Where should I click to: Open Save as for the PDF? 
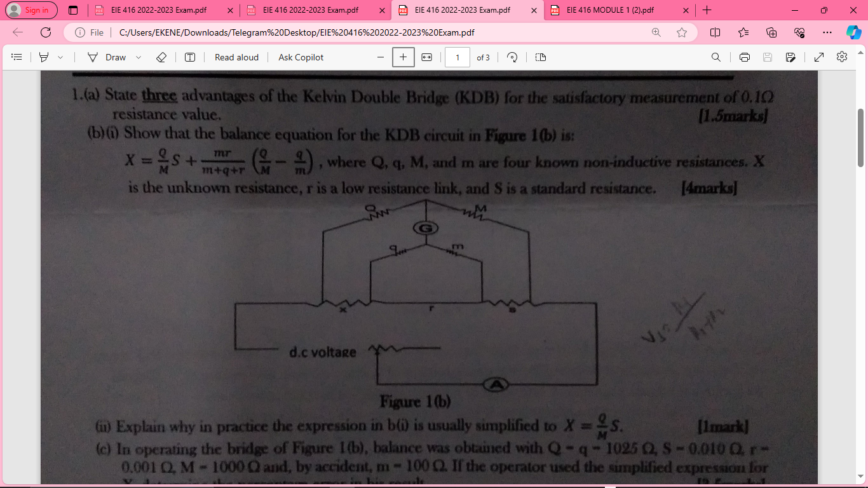point(790,57)
